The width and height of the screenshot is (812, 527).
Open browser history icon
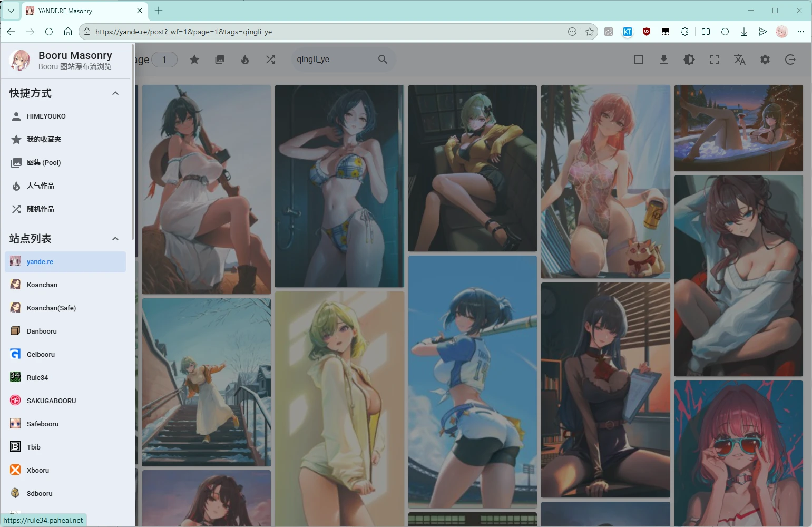click(725, 32)
